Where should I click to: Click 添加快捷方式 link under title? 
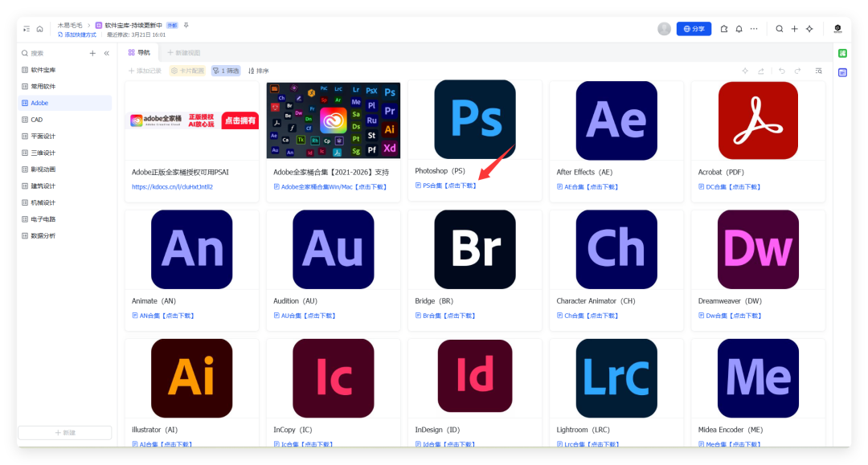coord(77,35)
